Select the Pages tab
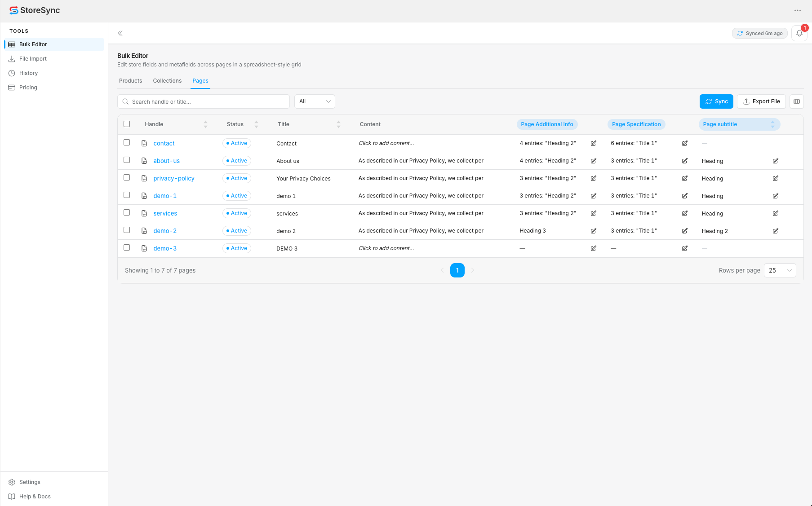Screen dimensions: 812x506 (x=200, y=81)
